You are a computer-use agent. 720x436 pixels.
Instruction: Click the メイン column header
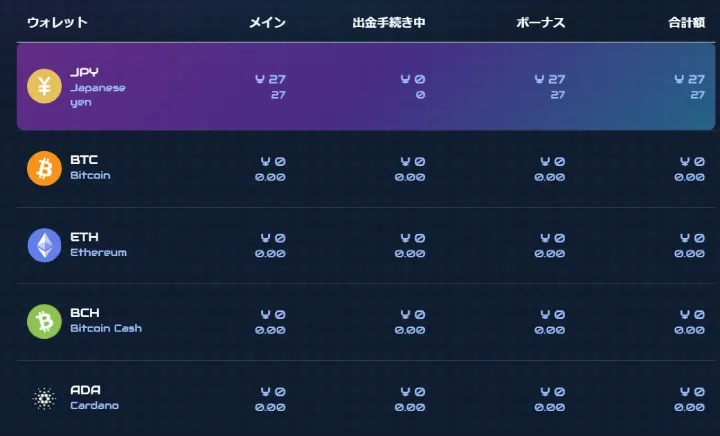point(267,22)
